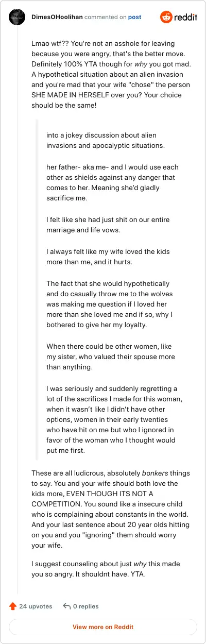The height and width of the screenshot is (644, 206).
Task: Click the '24 upvotes' count
Action: coord(36,606)
